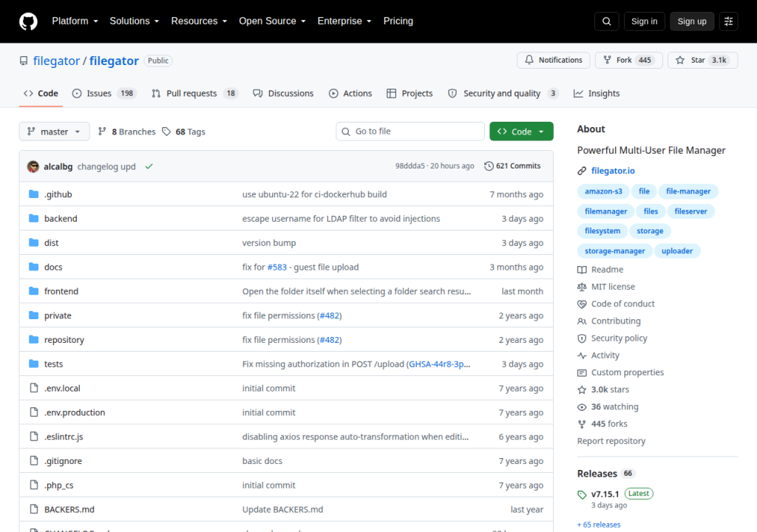The height and width of the screenshot is (532, 757).
Task: Expand the Resources menu
Action: pos(199,21)
